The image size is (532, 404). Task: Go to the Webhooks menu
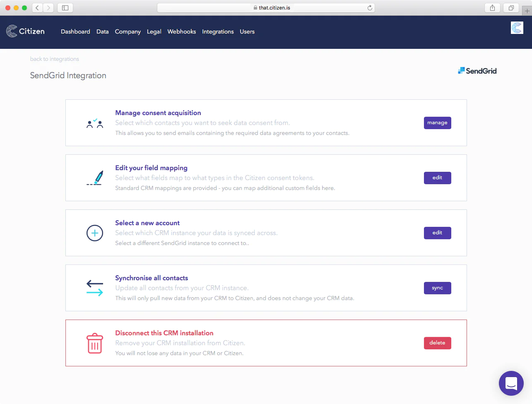(181, 32)
